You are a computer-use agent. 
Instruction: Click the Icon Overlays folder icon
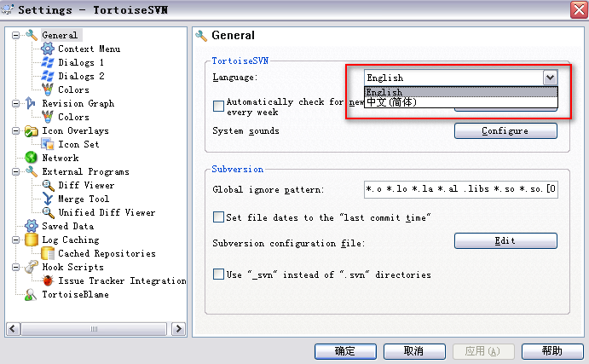32,130
